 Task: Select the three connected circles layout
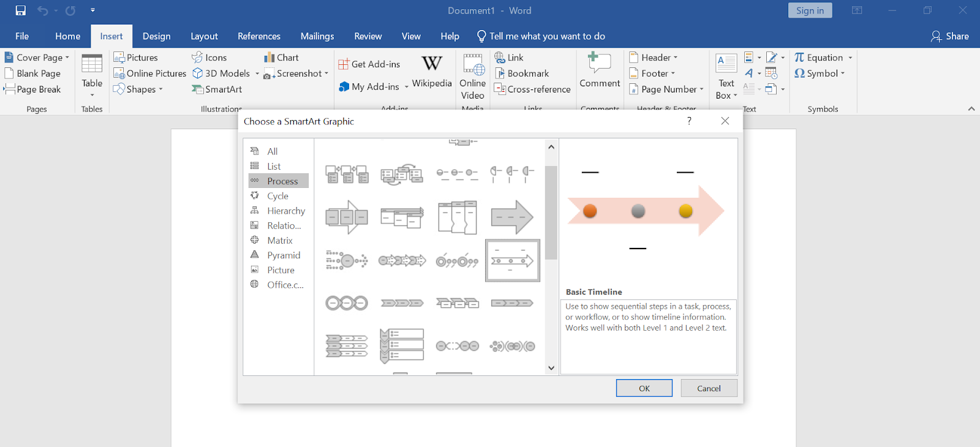pos(347,303)
